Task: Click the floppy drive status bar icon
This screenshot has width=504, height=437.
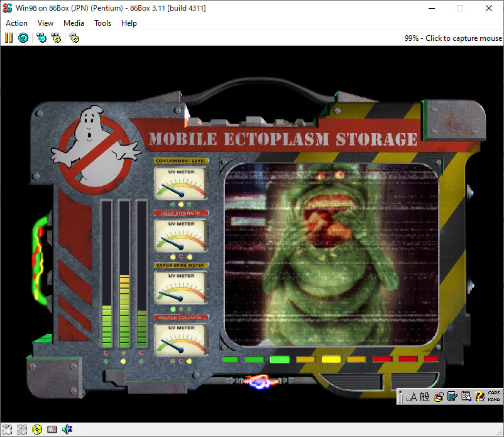Action: point(7,429)
